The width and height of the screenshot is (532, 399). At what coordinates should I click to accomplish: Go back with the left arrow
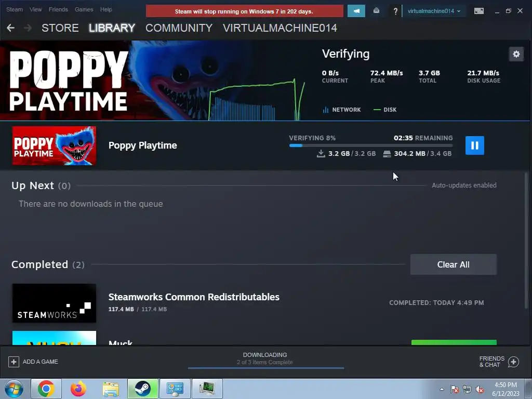(10, 28)
